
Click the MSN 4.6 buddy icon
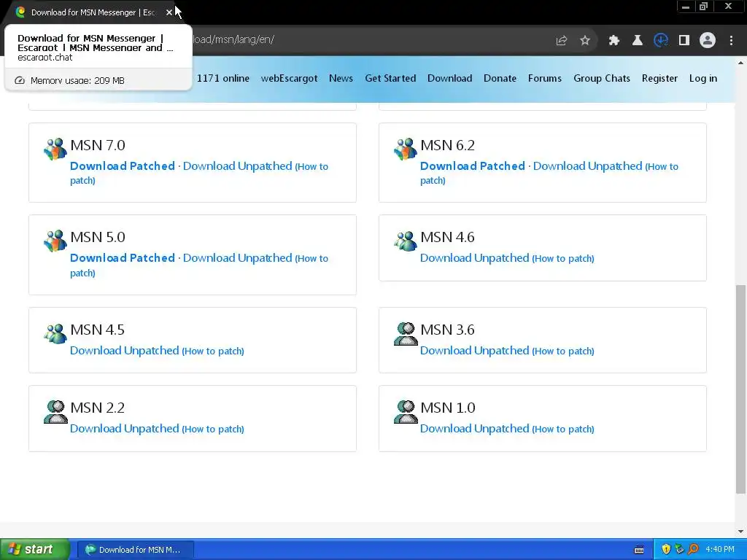pos(406,241)
